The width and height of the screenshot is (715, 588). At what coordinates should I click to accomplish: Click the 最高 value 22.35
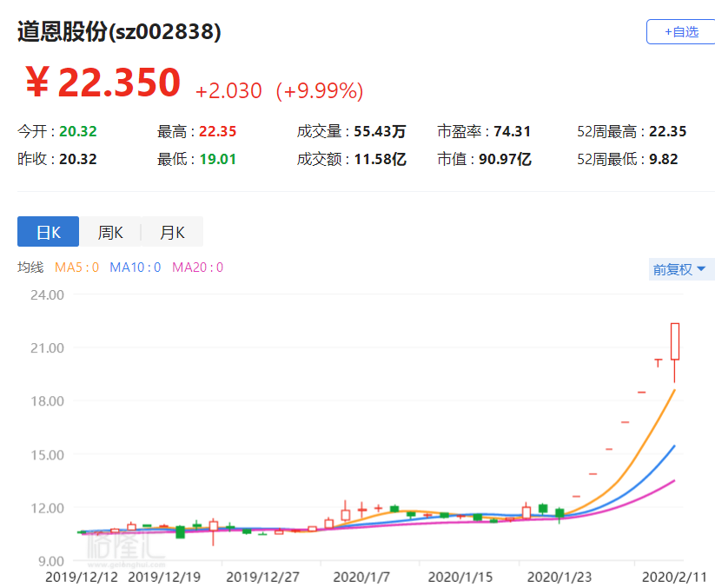(217, 131)
